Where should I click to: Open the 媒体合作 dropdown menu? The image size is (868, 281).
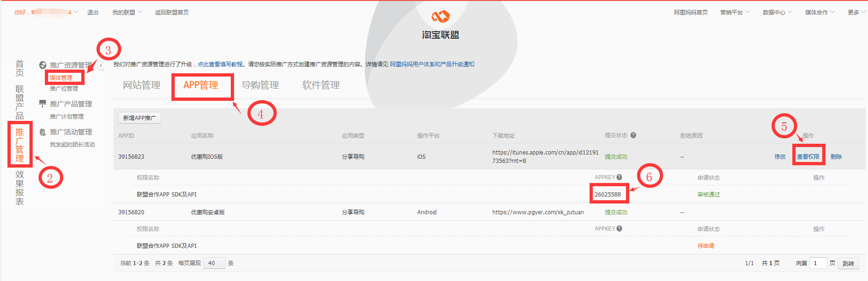point(820,12)
